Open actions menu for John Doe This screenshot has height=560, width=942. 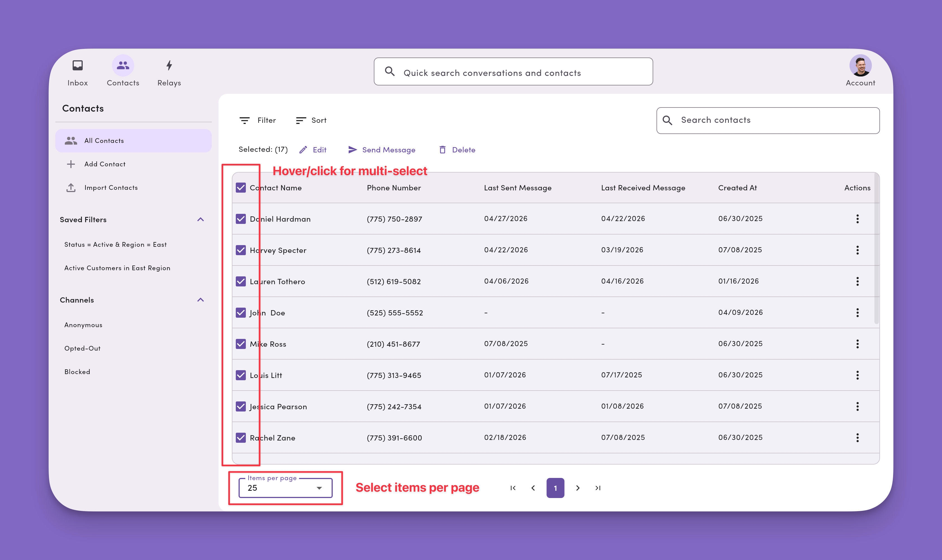[x=857, y=313]
